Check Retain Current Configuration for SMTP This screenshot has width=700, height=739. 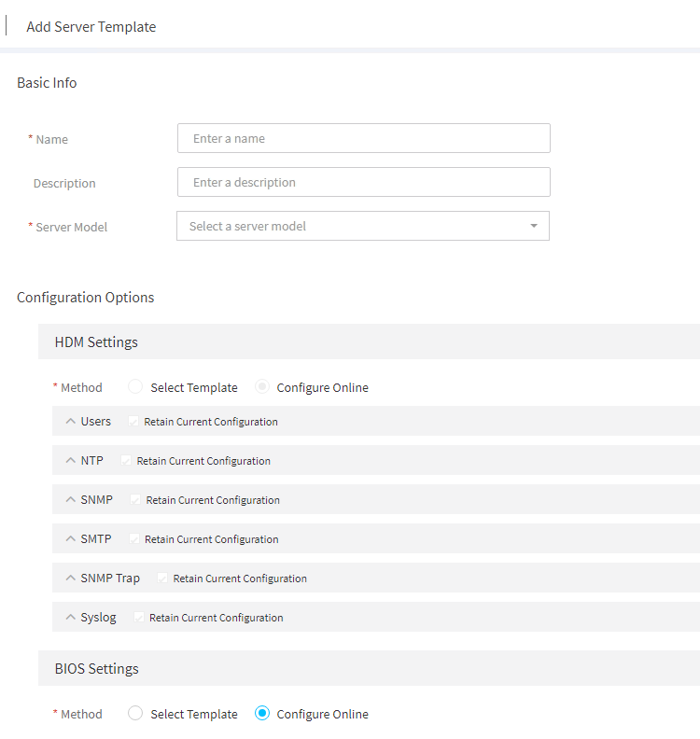133,538
